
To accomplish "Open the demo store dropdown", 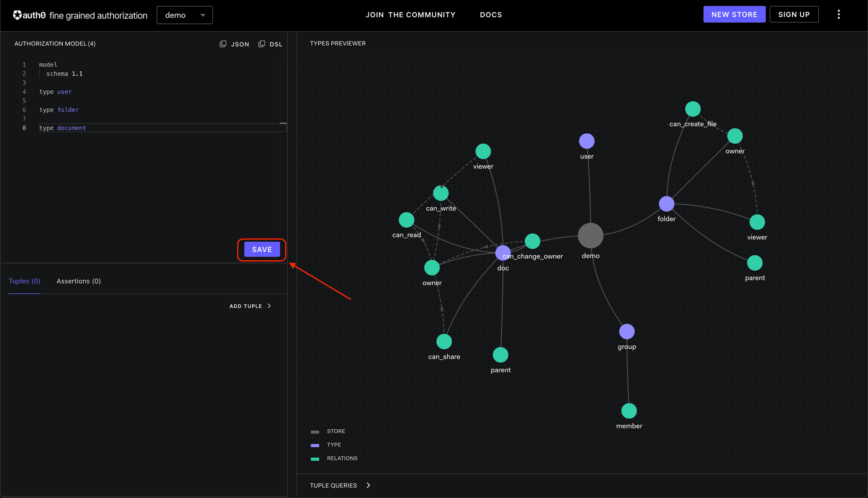I will point(184,14).
